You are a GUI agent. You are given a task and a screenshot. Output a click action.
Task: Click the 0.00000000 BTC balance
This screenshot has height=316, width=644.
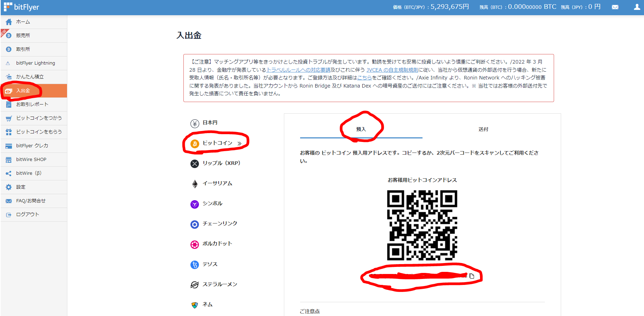[532, 7]
